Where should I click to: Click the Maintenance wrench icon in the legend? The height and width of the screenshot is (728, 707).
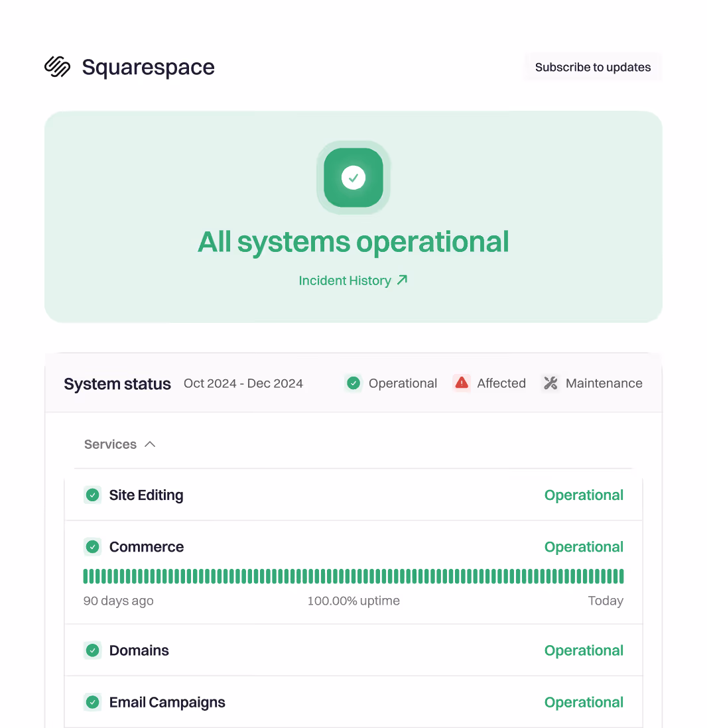tap(550, 383)
